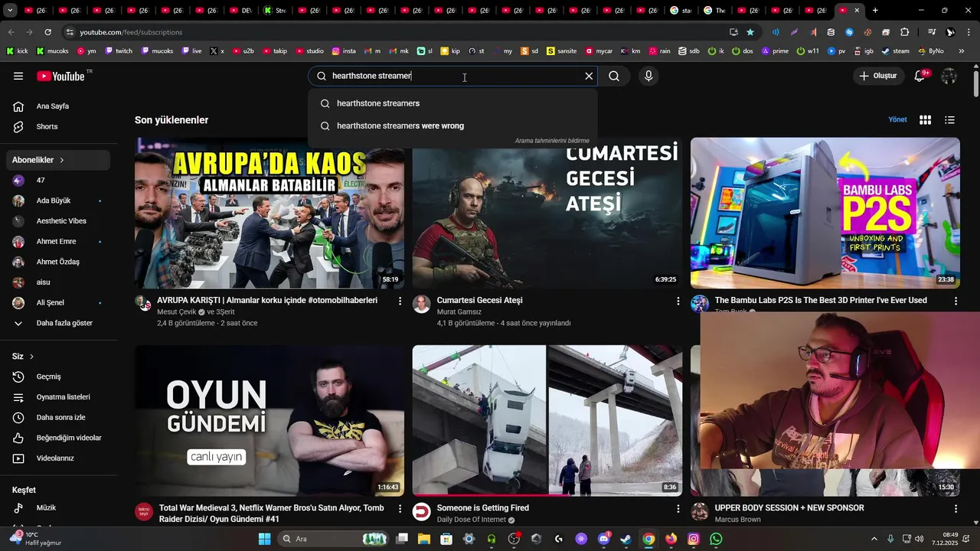Open a new Chrome tab

[875, 11]
